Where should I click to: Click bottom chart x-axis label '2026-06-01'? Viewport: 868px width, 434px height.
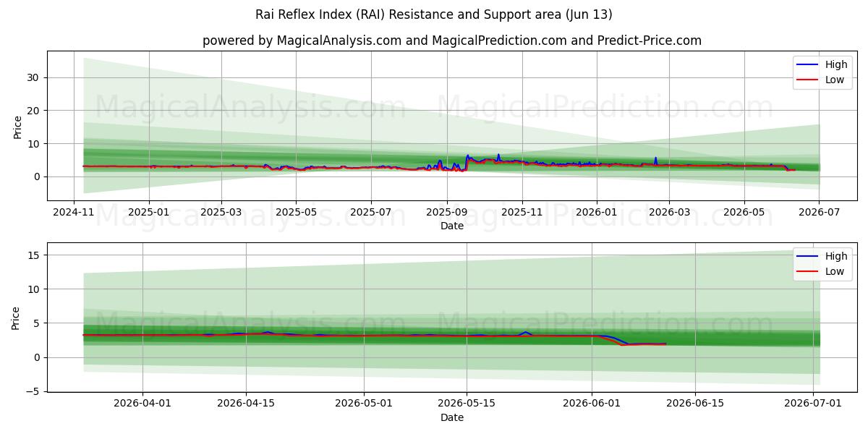[592, 404]
